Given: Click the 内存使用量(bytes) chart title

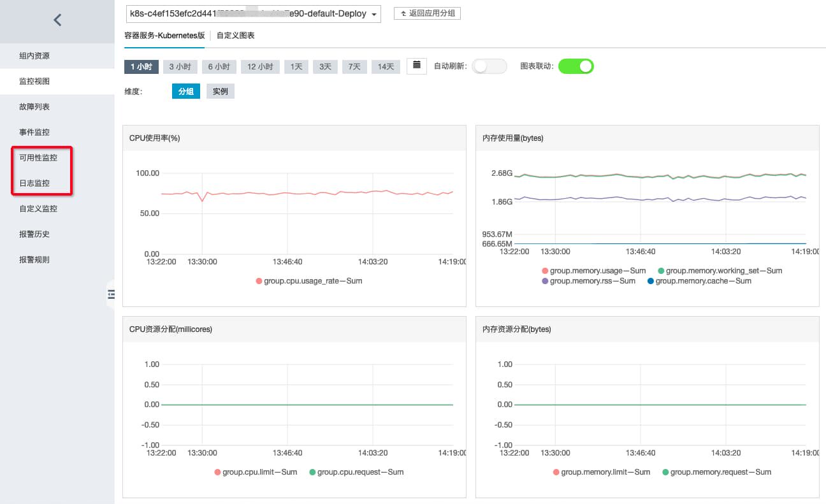Looking at the screenshot, I should pos(513,138).
